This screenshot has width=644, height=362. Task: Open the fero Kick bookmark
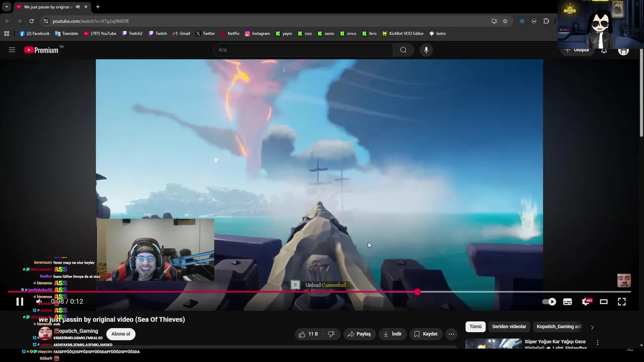pyautogui.click(x=369, y=34)
